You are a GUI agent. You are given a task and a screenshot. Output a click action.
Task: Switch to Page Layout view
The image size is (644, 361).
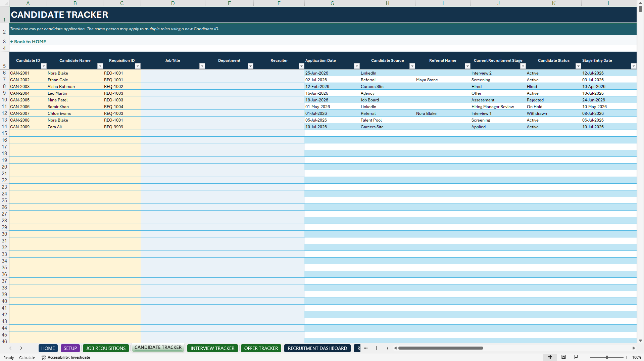(563, 357)
